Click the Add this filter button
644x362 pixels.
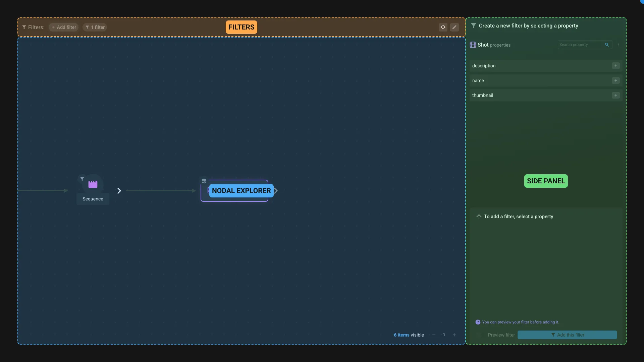pyautogui.click(x=568, y=335)
